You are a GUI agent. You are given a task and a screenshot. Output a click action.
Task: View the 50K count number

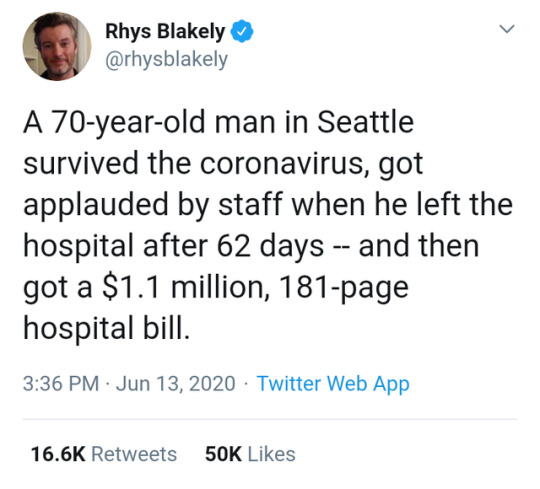223,454
